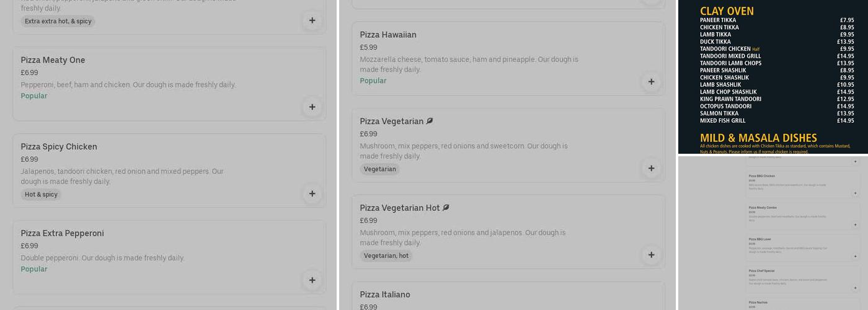Image resolution: width=868 pixels, height=310 pixels.
Task: Add Pizza Spicy Chicken with plus button
Action: click(x=312, y=193)
